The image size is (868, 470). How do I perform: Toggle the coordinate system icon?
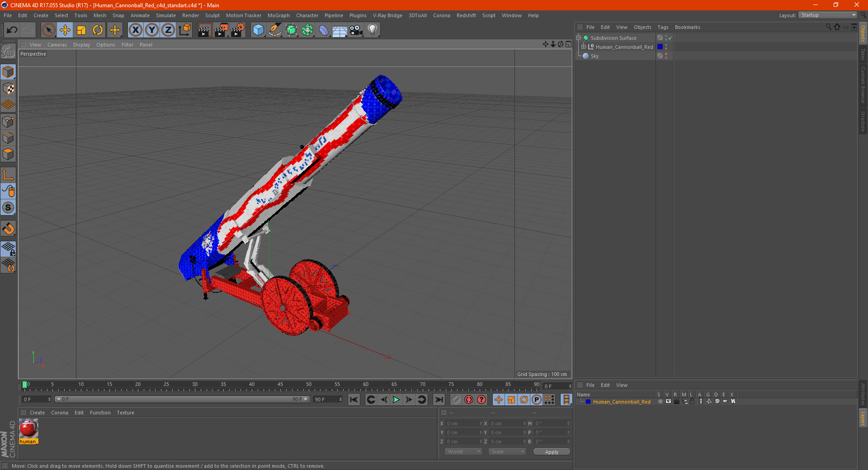tap(185, 30)
